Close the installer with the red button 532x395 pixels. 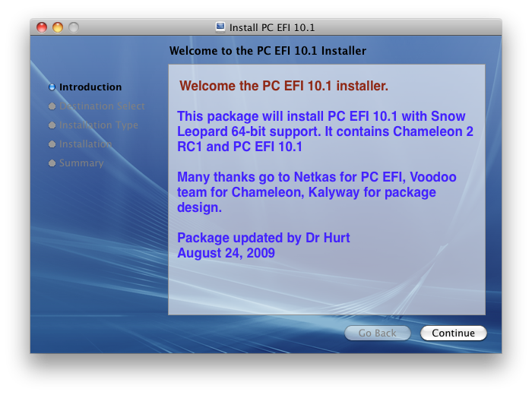pyautogui.click(x=42, y=27)
